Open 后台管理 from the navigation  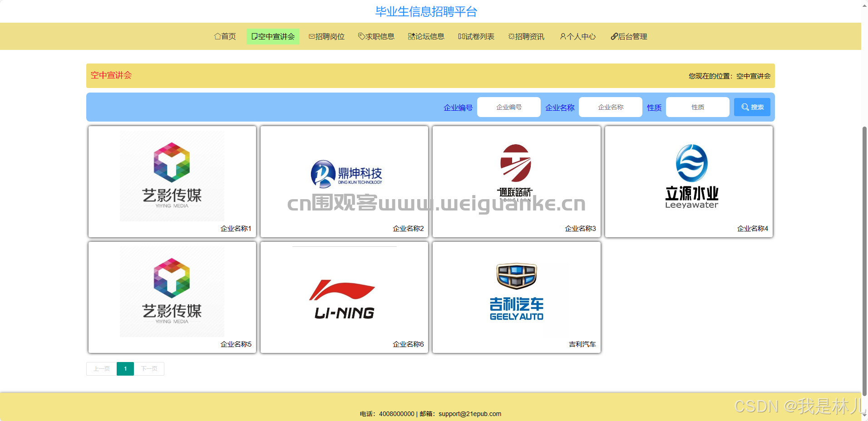[629, 36]
